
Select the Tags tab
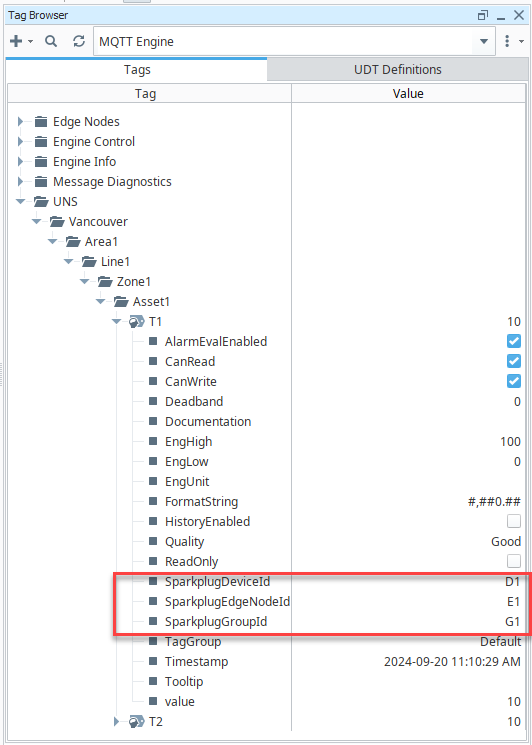click(x=137, y=69)
